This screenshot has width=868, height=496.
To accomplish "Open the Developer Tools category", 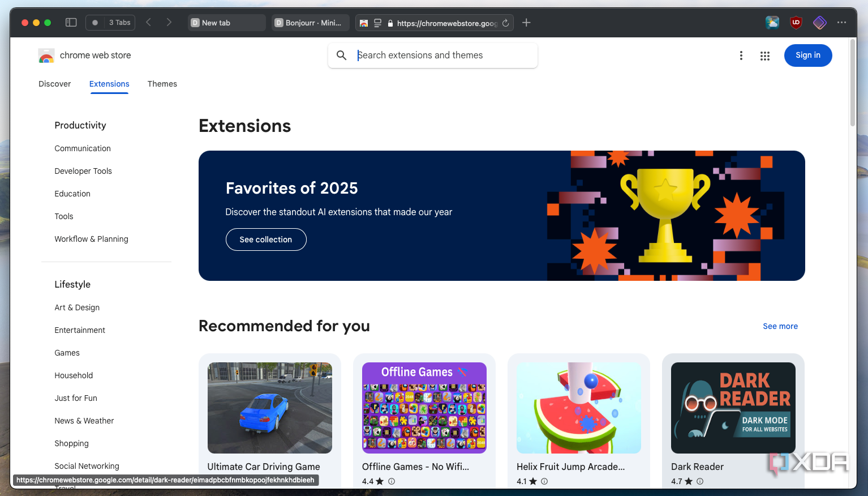I will click(x=83, y=171).
